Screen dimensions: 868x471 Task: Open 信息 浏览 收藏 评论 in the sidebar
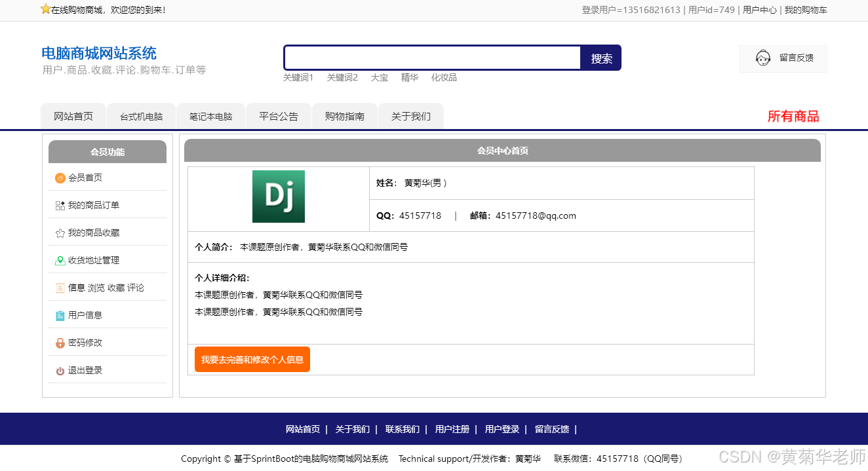pyautogui.click(x=106, y=288)
